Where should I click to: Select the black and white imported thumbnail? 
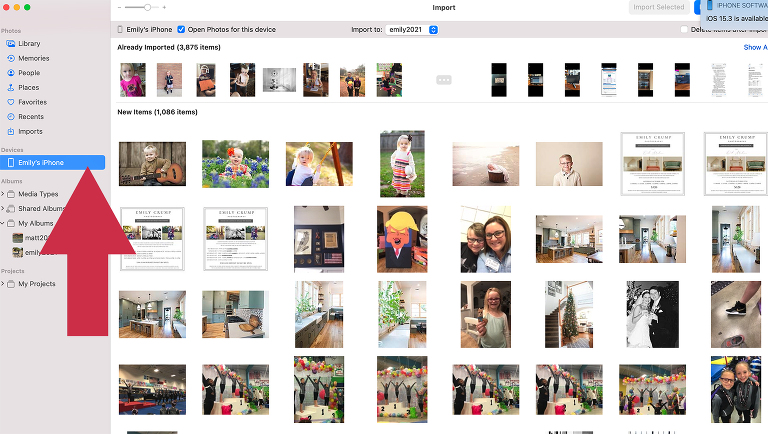point(279,80)
